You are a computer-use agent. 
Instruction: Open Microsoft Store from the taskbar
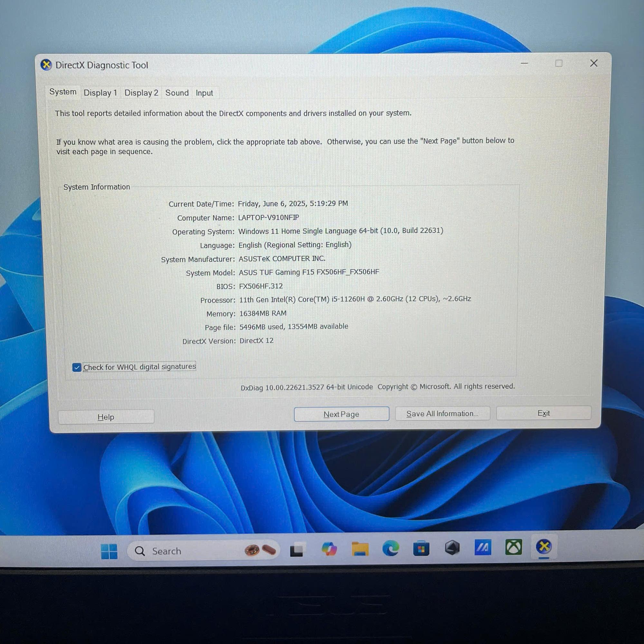click(x=421, y=548)
